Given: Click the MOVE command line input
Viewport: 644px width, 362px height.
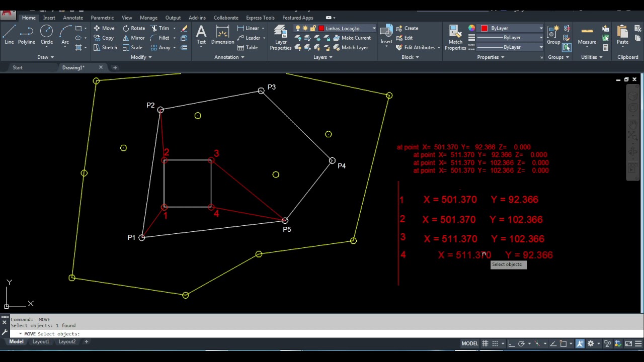Looking at the screenshot, I should pyautogui.click(x=322, y=334).
